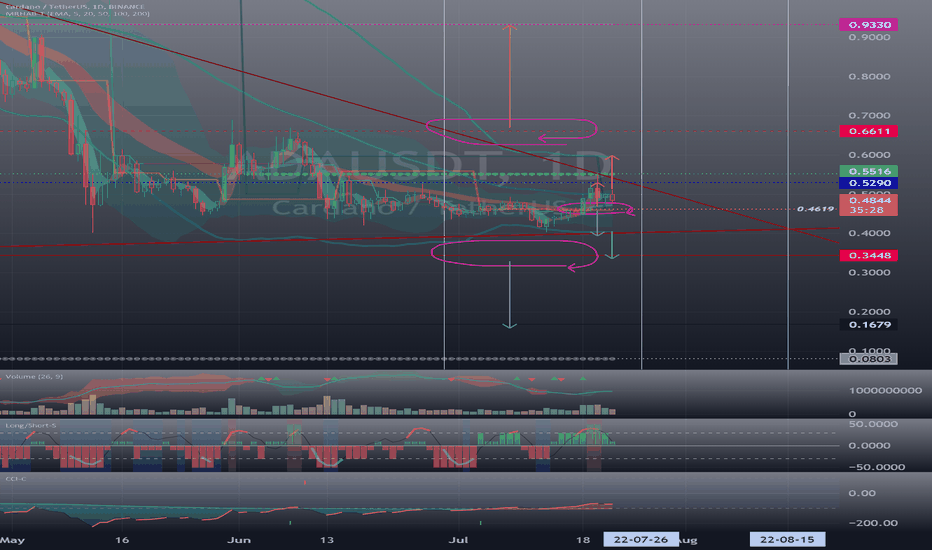Viewport: 932px width, 550px height.
Task: Click the 1000000000 volume axis label
Action: click(885, 391)
